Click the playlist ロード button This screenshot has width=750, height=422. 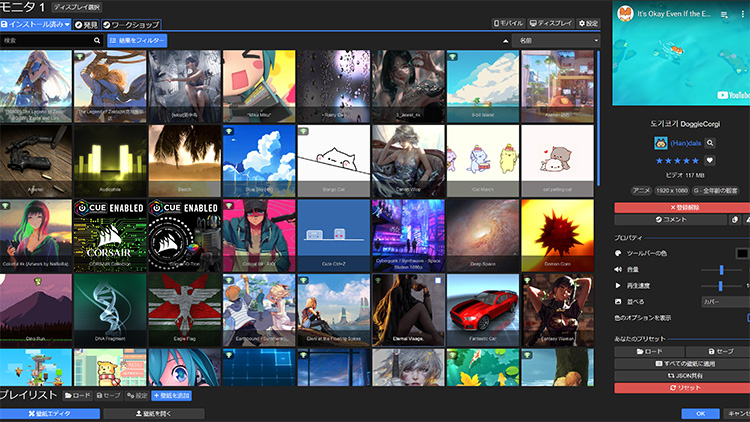(77, 396)
